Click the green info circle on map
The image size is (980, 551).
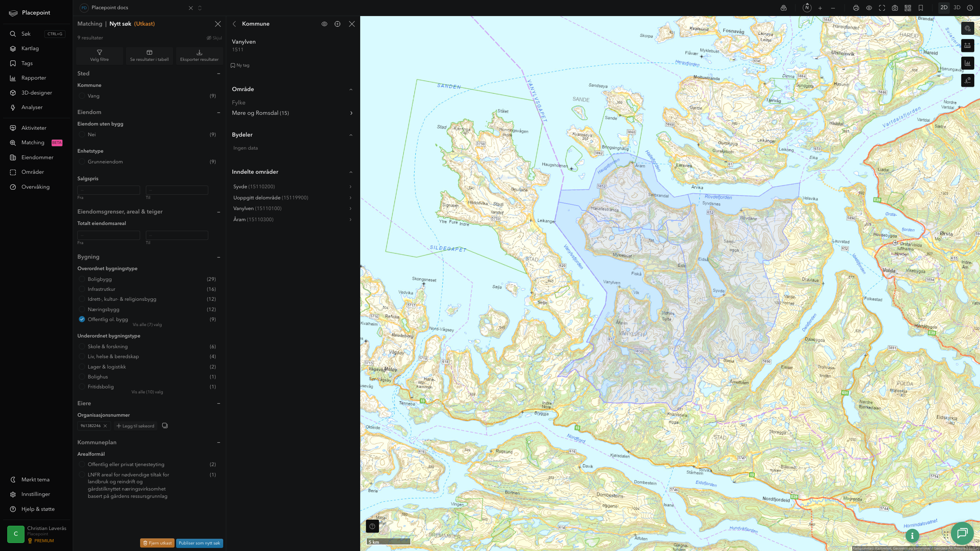click(x=912, y=536)
